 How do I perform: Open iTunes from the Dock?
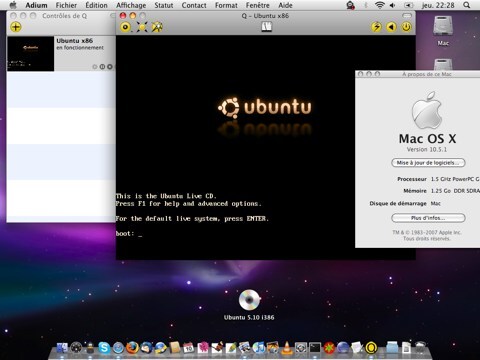(259, 348)
